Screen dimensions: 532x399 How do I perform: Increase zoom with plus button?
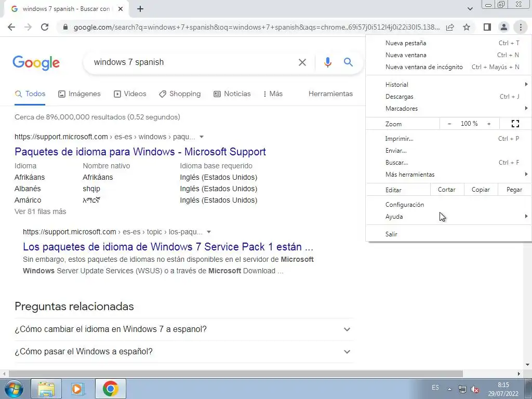point(489,124)
